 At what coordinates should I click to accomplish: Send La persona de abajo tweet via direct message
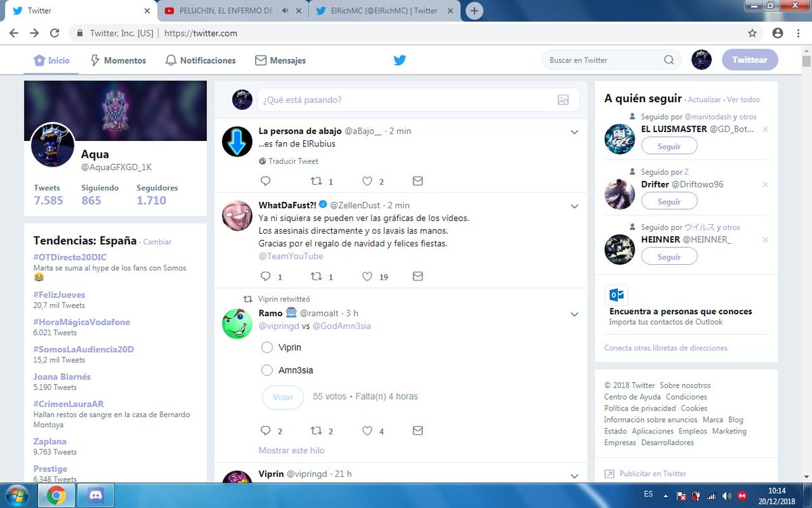pos(418,182)
